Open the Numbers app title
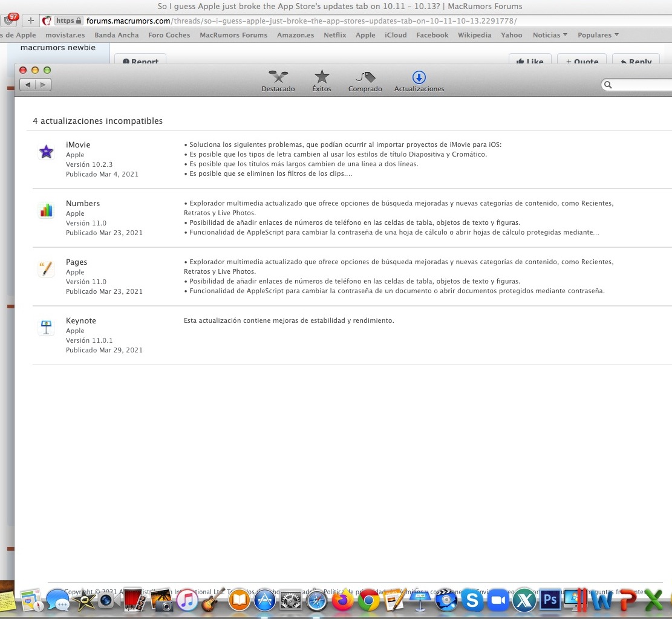The width and height of the screenshot is (672, 619). [83, 204]
